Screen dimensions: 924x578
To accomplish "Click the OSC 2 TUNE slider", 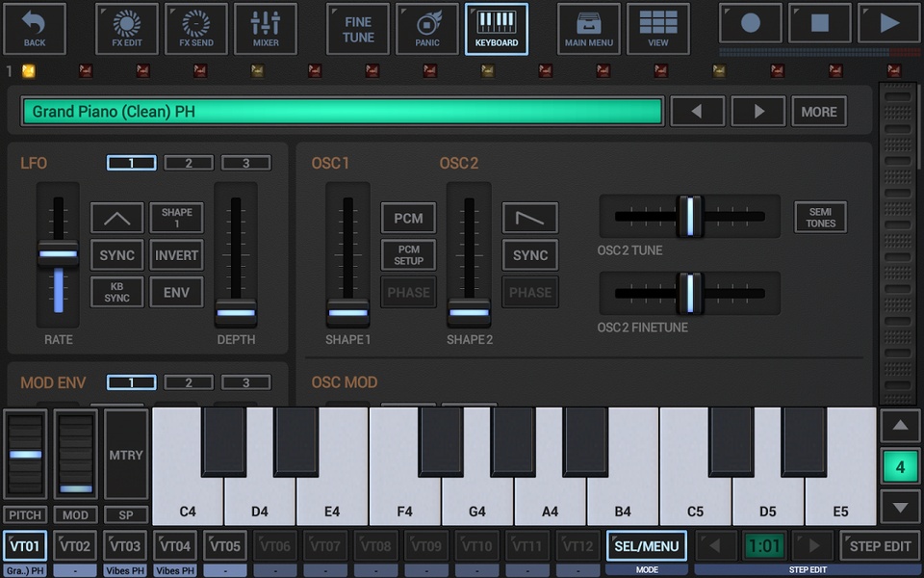I will coord(689,217).
